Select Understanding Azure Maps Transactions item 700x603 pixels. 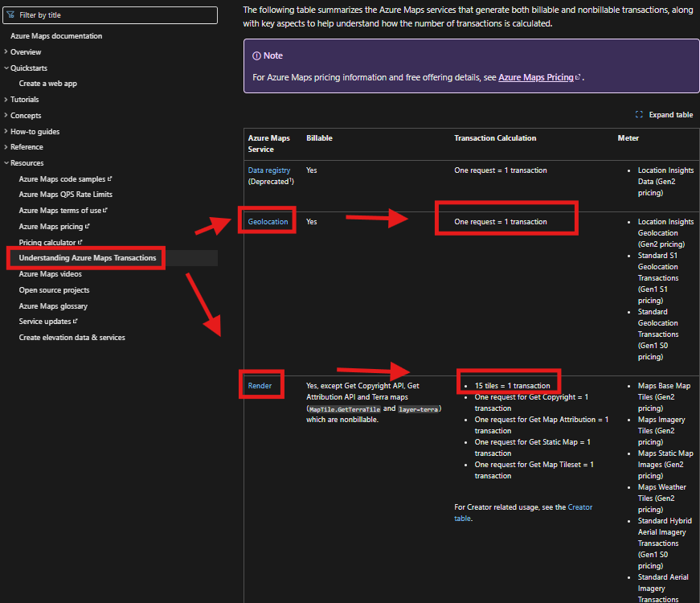tap(88, 258)
